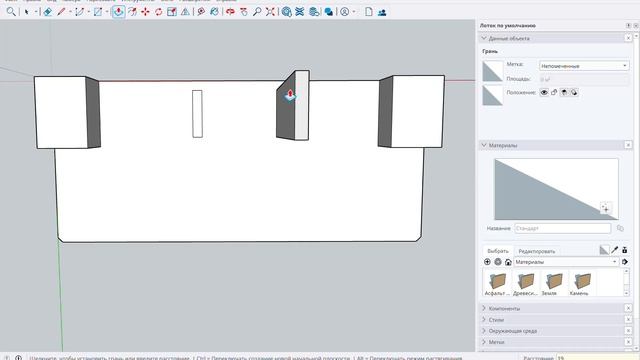Pick the Rotate tool
640x360 pixels.
click(x=158, y=12)
